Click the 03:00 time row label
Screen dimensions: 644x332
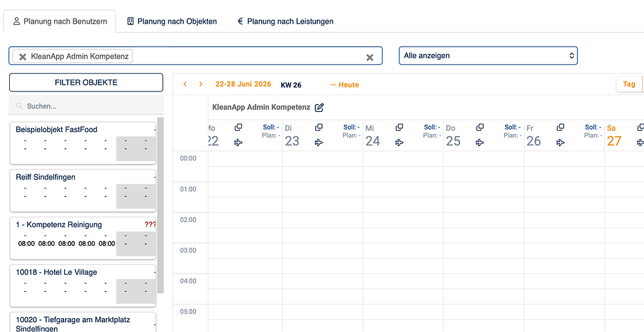(188, 250)
